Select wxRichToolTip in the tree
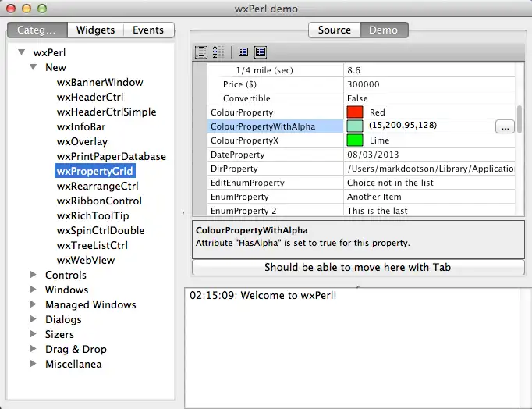The image size is (532, 409). click(93, 215)
